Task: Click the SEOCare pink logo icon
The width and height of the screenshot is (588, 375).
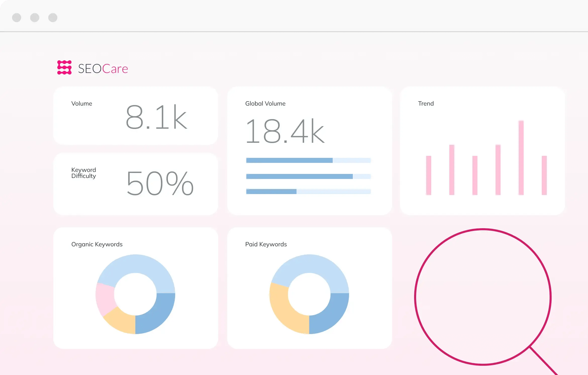Action: pyautogui.click(x=64, y=68)
